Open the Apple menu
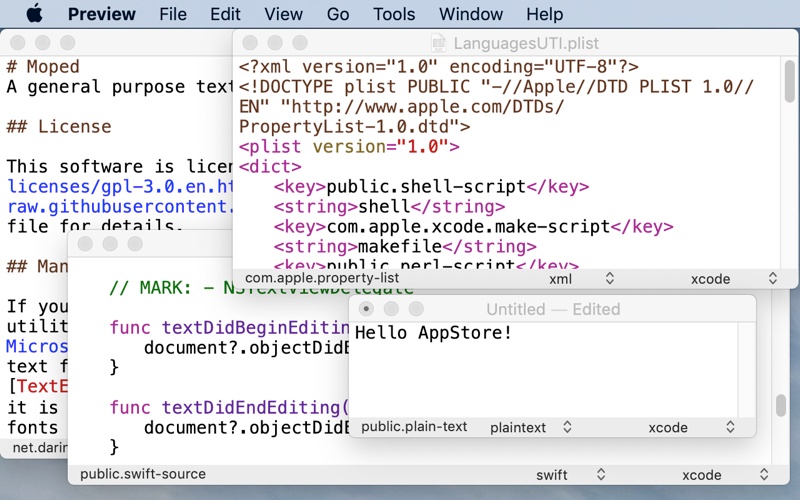800x500 pixels. pyautogui.click(x=34, y=14)
